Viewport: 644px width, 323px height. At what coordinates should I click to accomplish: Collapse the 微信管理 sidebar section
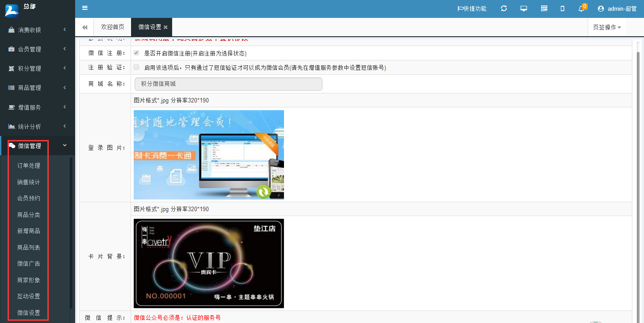point(38,146)
